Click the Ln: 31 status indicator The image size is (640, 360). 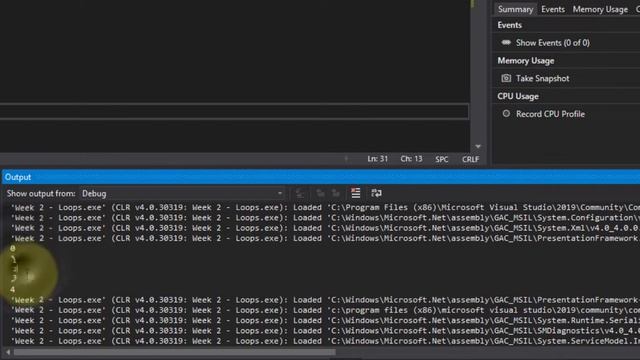pos(378,159)
